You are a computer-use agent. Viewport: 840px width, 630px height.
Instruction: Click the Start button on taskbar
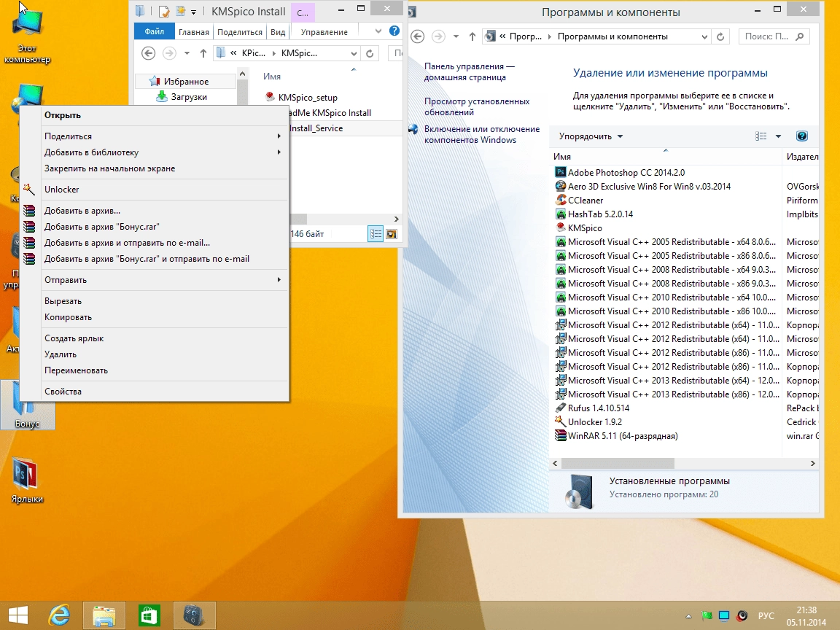tap(18, 615)
